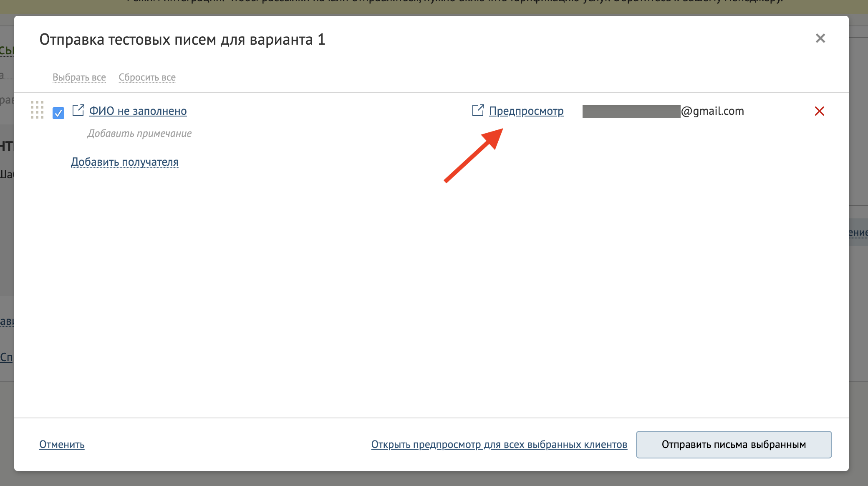Click Добавить примечание note field
868x486 pixels.
click(139, 134)
